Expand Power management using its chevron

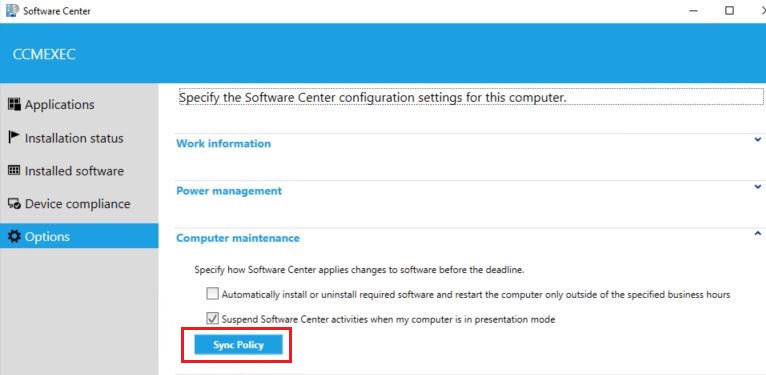pos(757,187)
